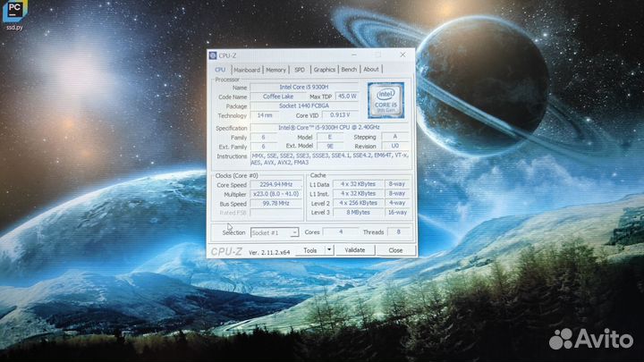The width and height of the screenshot is (644, 362).
Task: Click the Validate button
Action: point(355,250)
